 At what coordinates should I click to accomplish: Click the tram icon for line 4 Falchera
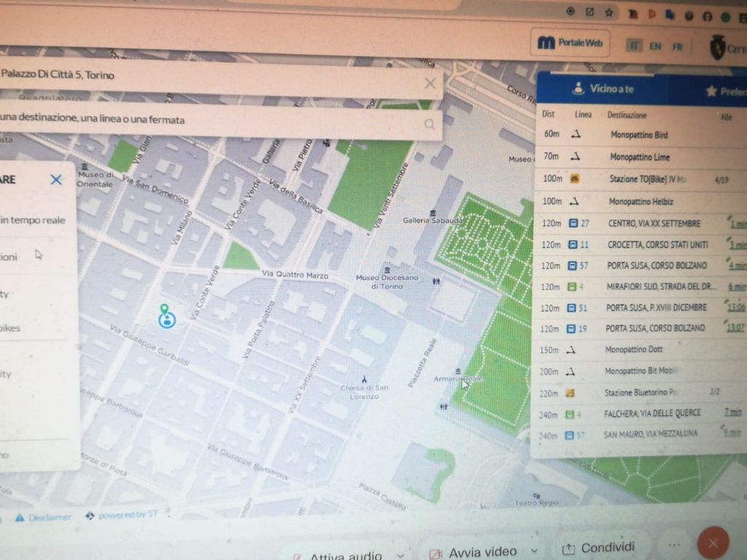pyautogui.click(x=569, y=414)
